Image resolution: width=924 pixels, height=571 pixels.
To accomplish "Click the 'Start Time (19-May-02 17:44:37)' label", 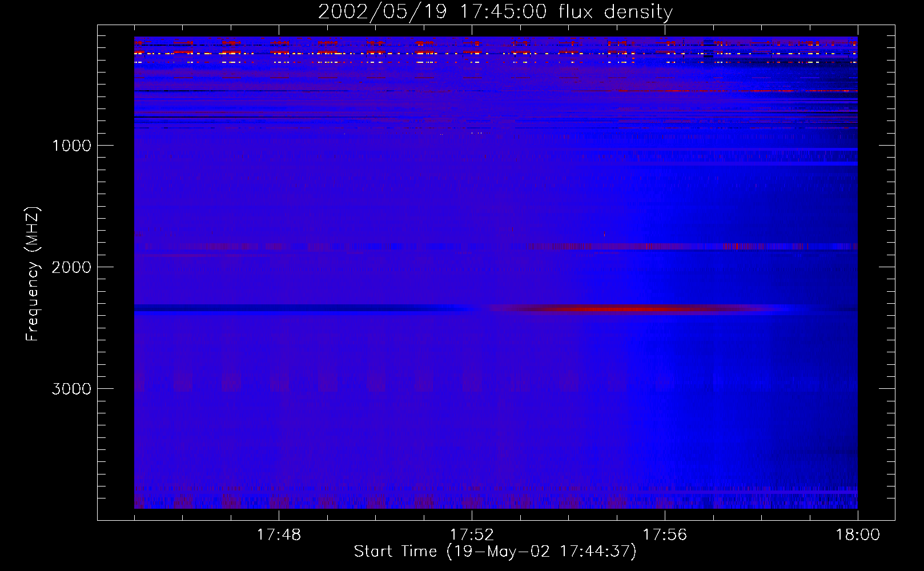I will [495, 552].
